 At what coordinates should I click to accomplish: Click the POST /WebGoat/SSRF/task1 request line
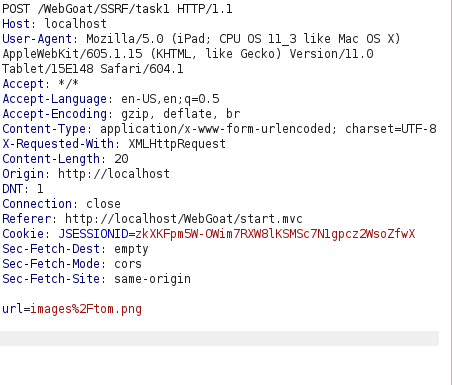117,9
